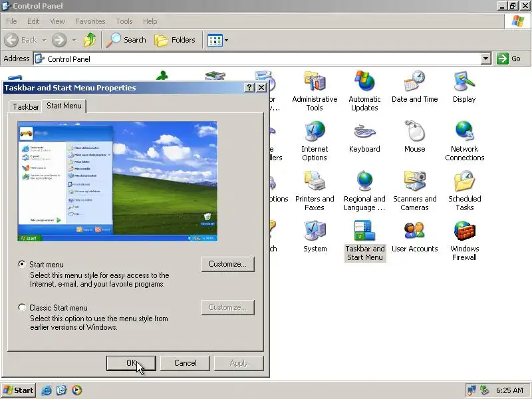Screen dimensions: 532x399
Task: Open the Forward button history dropdown
Action: 74,40
